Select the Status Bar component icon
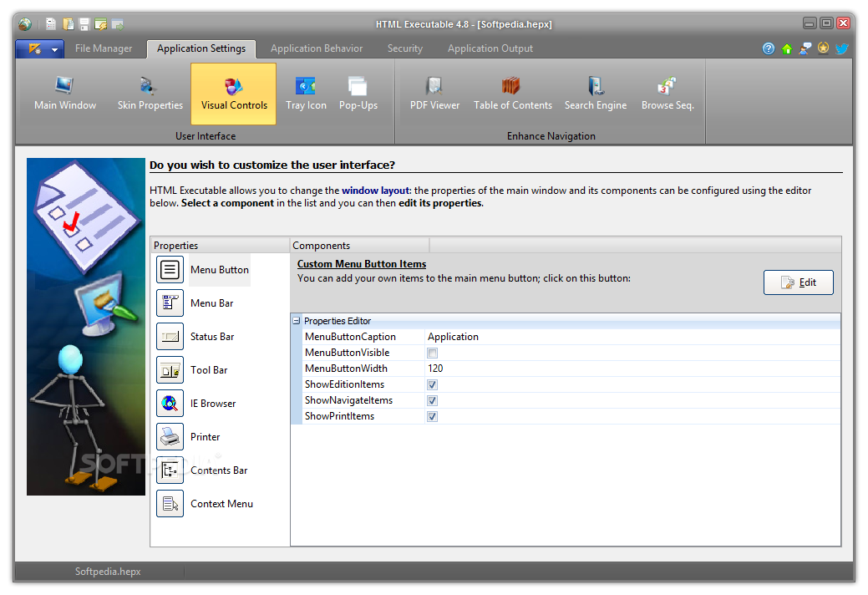This screenshot has height=595, width=868. click(170, 337)
